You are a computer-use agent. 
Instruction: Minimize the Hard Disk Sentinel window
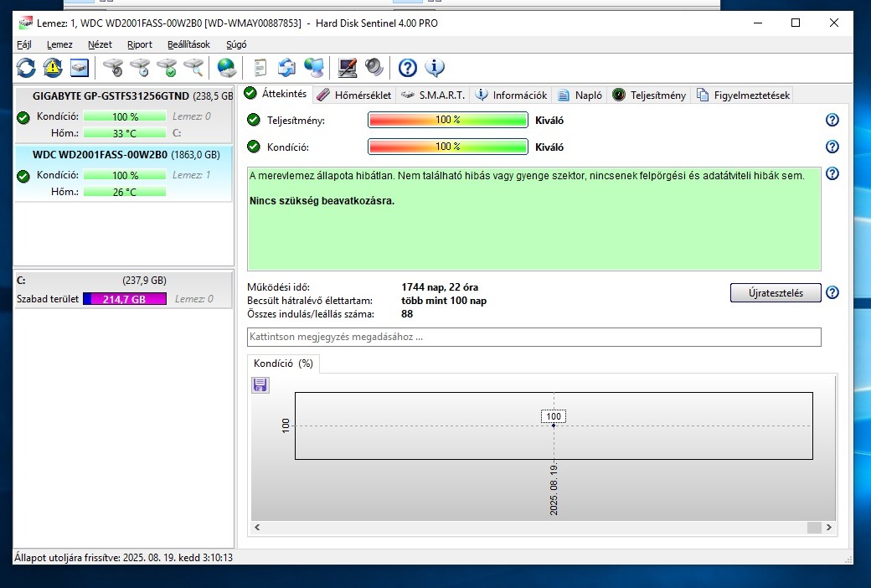point(758,23)
